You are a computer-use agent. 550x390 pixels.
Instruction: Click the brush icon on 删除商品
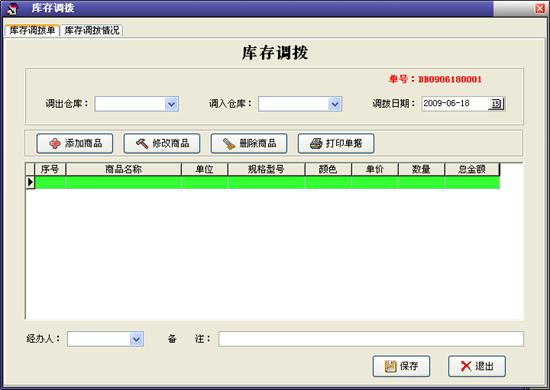pyautogui.click(x=229, y=143)
